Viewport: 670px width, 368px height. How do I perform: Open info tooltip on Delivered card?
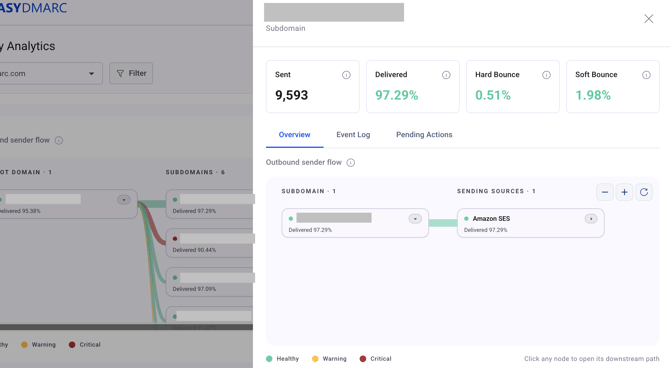[446, 75]
